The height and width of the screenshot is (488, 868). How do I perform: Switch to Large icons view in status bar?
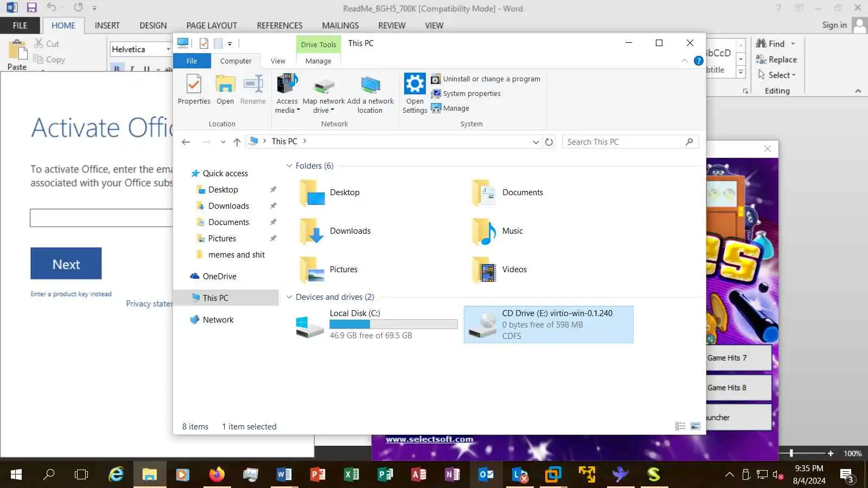point(695,426)
